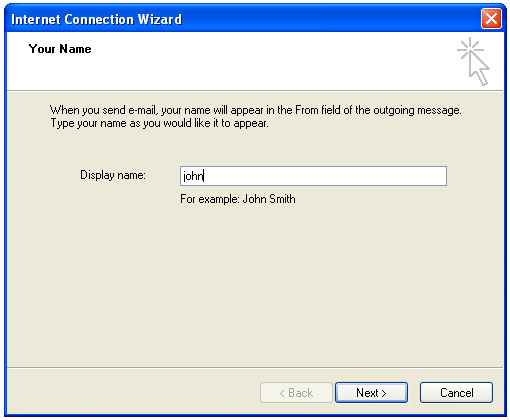Click the words outgoing message
Screen dimensions: 510x420
[x=417, y=110]
